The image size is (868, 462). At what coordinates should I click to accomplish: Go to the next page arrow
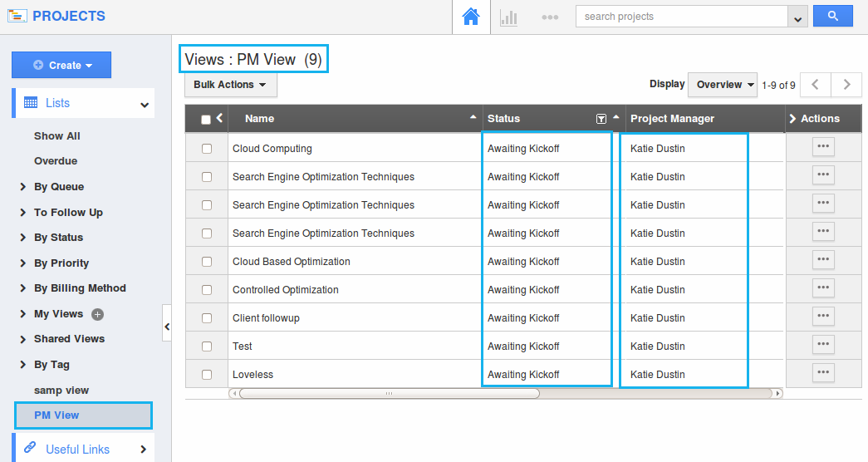point(846,85)
